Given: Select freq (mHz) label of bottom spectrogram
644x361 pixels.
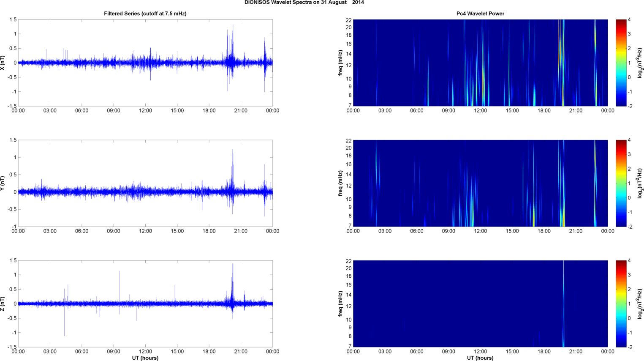Looking at the screenshot, I should pyautogui.click(x=340, y=304).
